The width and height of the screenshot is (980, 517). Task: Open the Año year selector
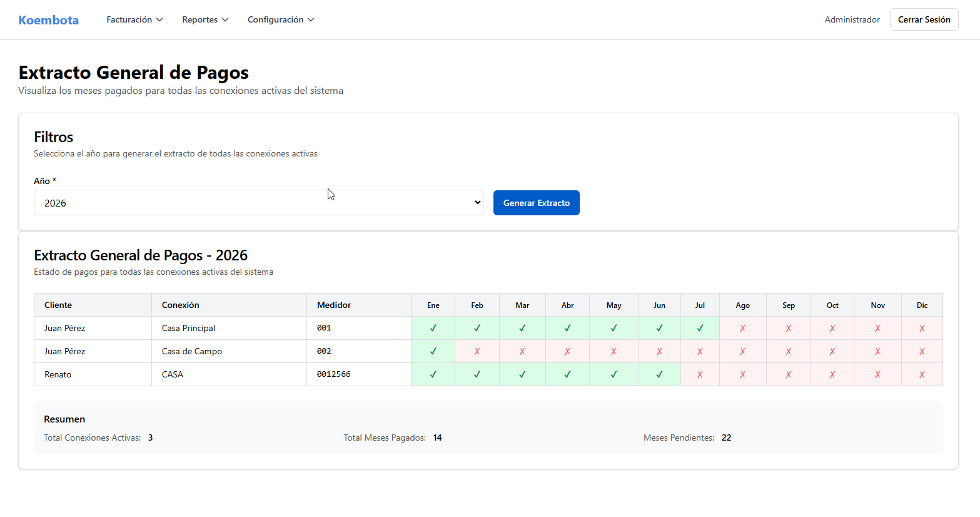[x=258, y=203]
